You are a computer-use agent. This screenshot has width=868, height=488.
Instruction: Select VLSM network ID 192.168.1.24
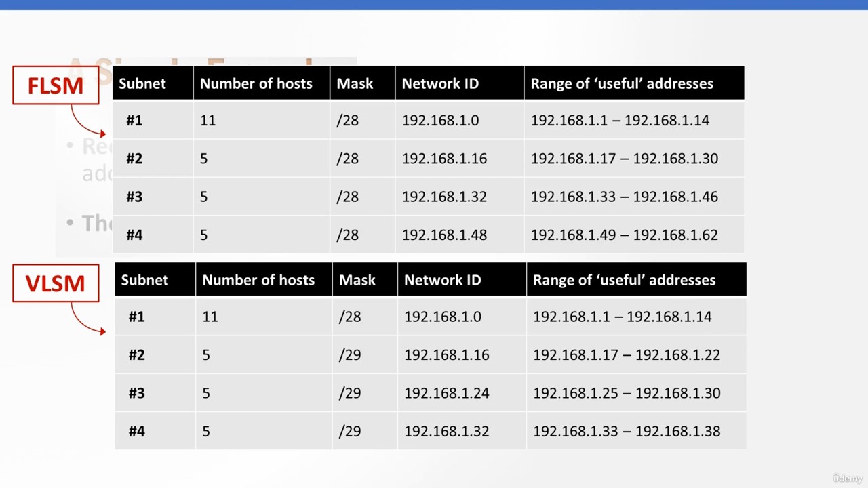[x=446, y=393]
